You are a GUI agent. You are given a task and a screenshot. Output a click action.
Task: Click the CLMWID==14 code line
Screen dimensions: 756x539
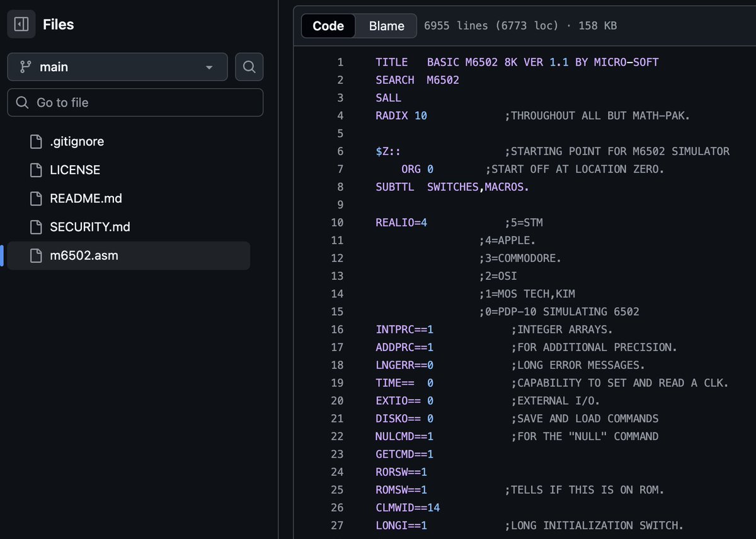[x=408, y=507]
